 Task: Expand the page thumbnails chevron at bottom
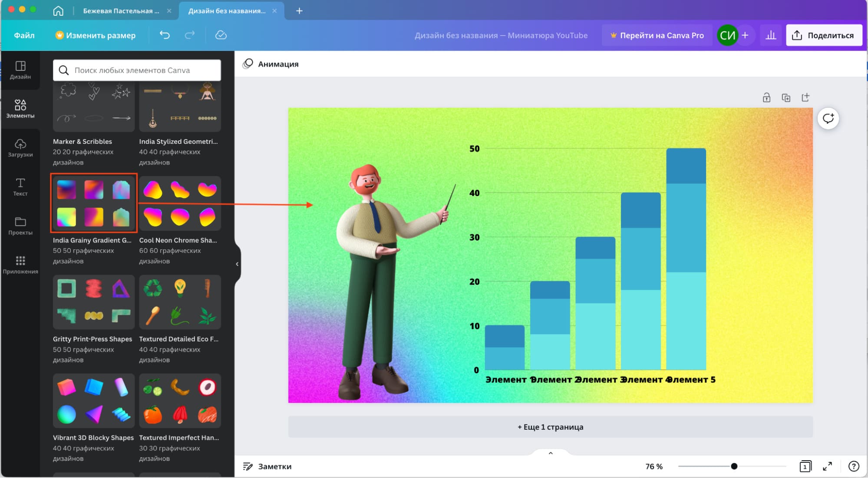pyautogui.click(x=551, y=453)
